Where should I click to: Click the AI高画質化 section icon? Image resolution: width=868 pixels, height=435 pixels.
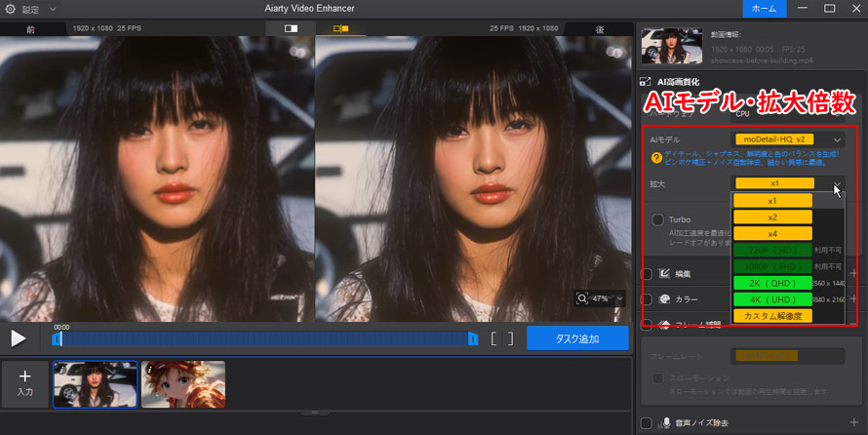(x=645, y=81)
